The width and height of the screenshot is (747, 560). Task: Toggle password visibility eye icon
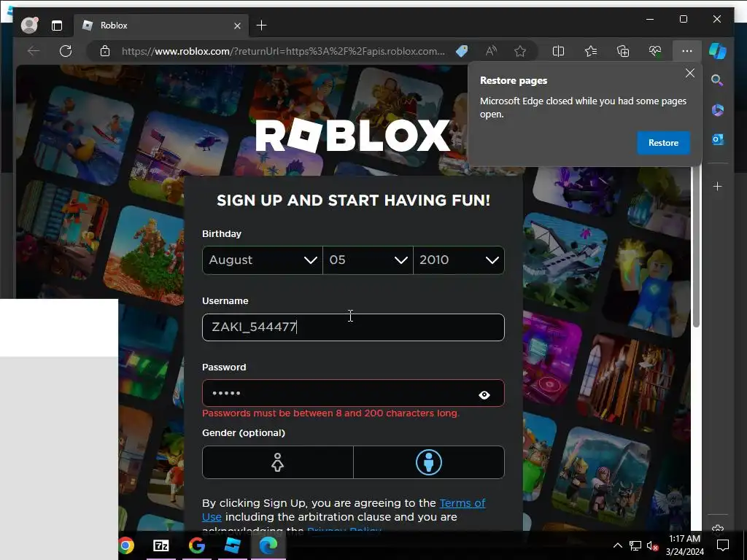[484, 394]
